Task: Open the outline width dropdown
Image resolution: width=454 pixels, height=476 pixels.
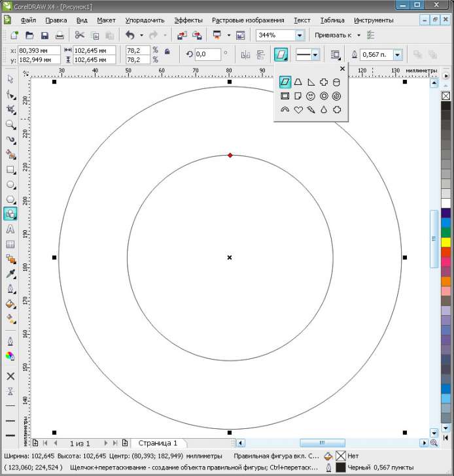Action: tap(398, 55)
